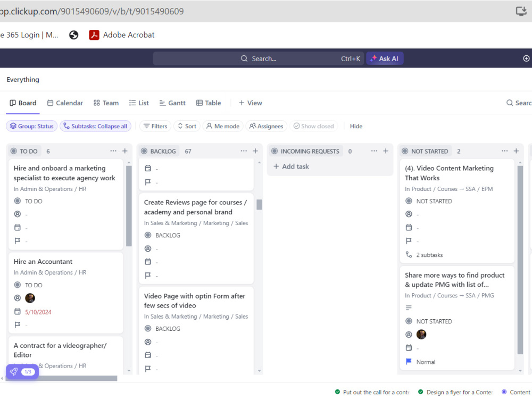Click the NOT STARTED column status label
Image resolution: width=532 pixels, height=399 pixels.
click(425, 151)
